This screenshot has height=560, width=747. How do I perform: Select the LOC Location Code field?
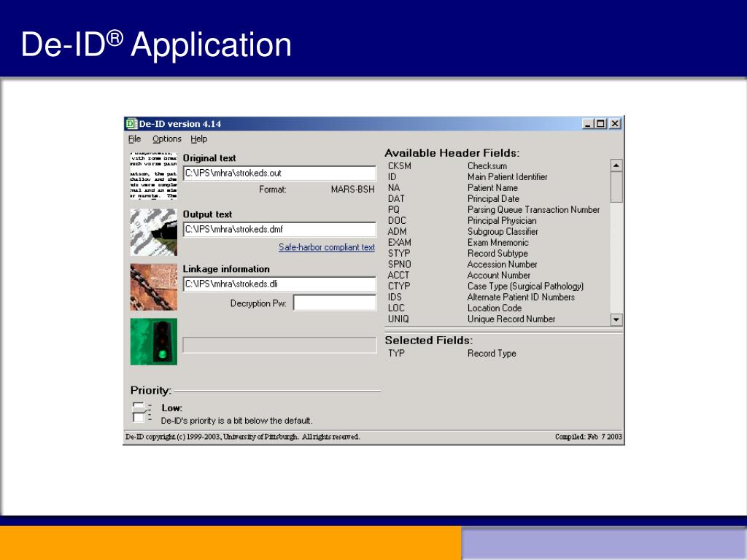pos(494,308)
